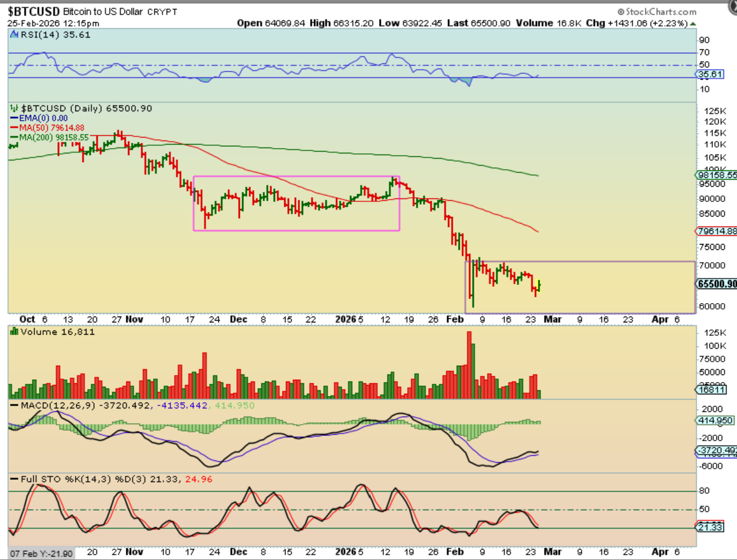The width and height of the screenshot is (737, 560).
Task: Click the Volume panel bar-chart icon
Action: 15,332
